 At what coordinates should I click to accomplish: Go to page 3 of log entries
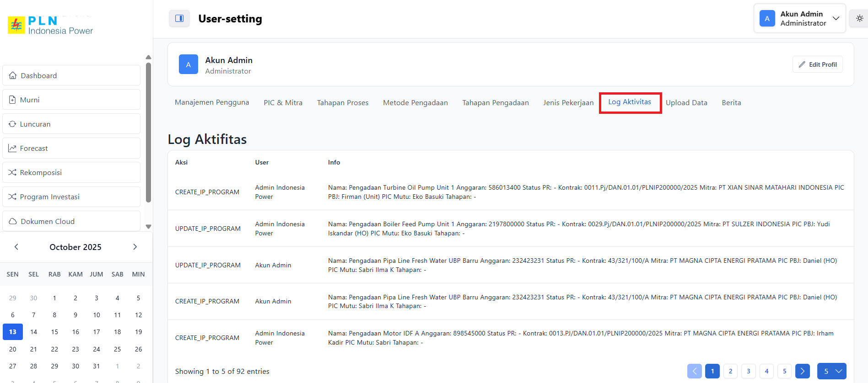[x=748, y=371]
